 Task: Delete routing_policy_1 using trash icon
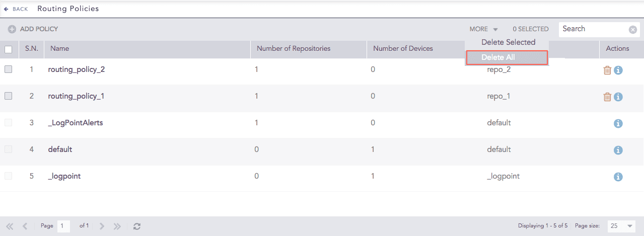pyautogui.click(x=607, y=97)
